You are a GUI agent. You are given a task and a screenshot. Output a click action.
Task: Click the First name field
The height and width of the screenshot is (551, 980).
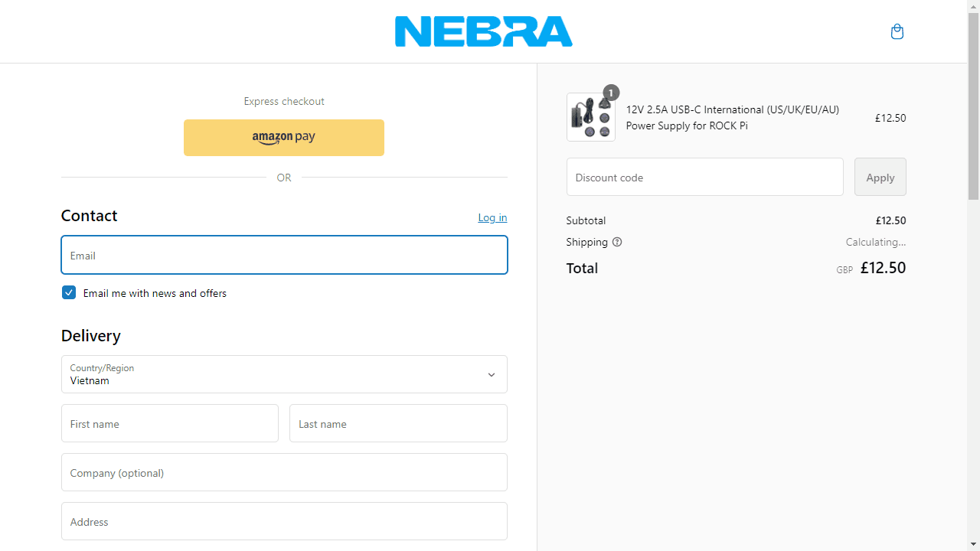click(x=170, y=423)
